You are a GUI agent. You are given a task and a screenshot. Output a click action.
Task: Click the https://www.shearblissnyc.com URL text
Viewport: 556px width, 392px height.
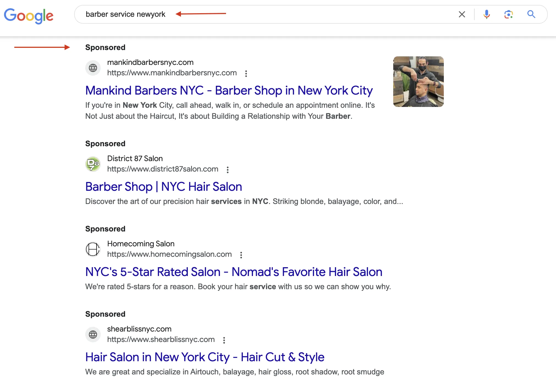coord(161,339)
